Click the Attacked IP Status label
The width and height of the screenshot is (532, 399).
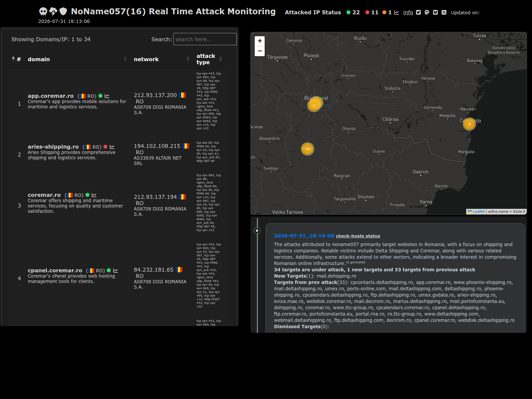pos(313,12)
